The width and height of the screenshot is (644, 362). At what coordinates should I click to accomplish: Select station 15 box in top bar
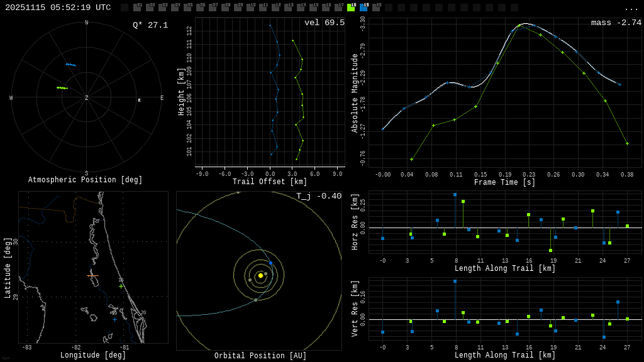click(x=313, y=8)
